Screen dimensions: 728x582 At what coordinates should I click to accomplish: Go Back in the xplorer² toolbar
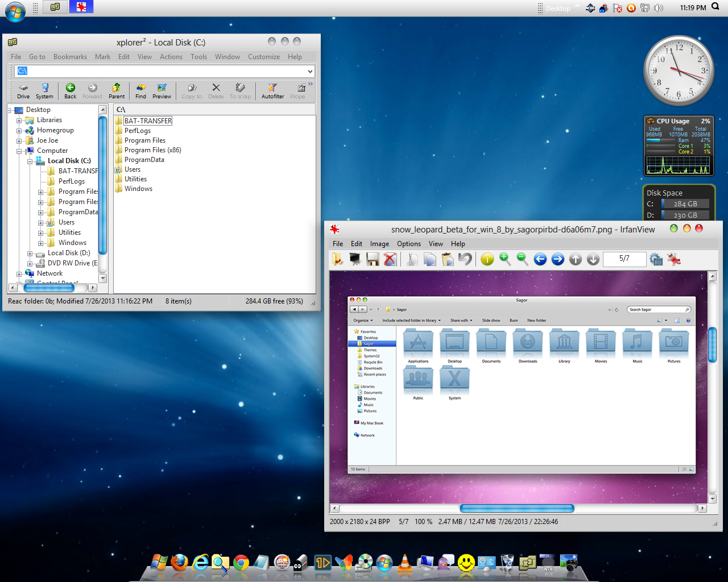71,91
